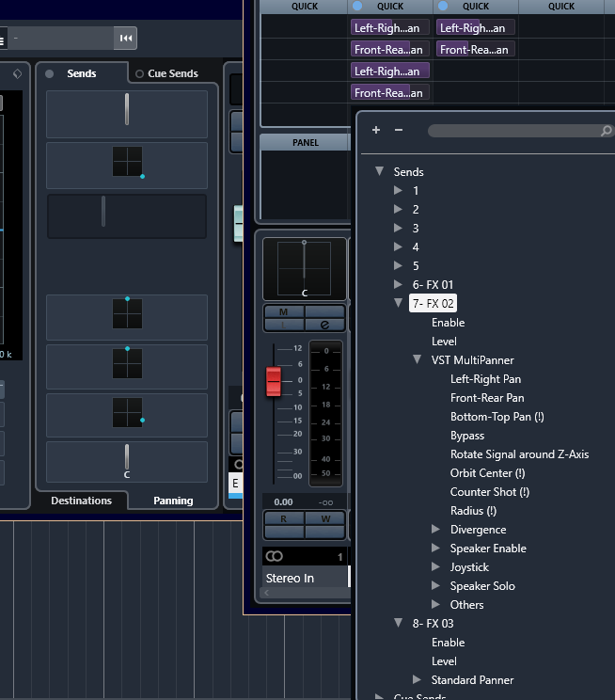Expand the 6- FX 01 node
The width and height of the screenshot is (615, 700).
click(x=398, y=284)
